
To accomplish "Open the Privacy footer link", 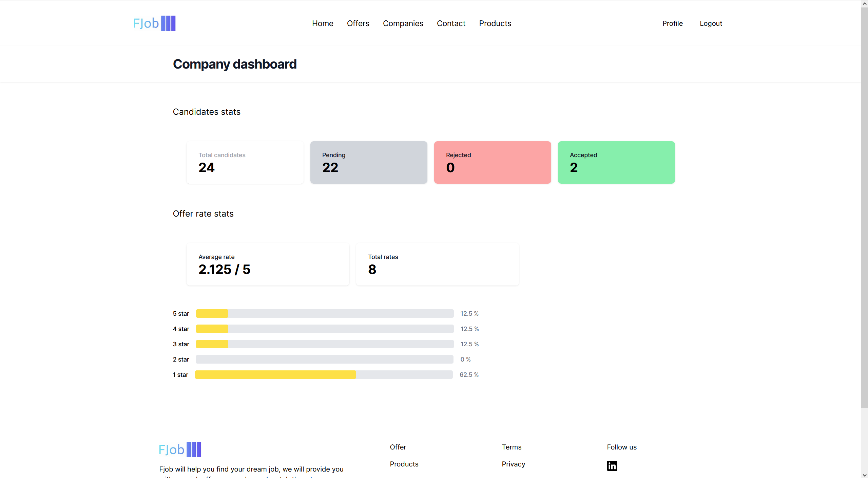I will coord(513,464).
